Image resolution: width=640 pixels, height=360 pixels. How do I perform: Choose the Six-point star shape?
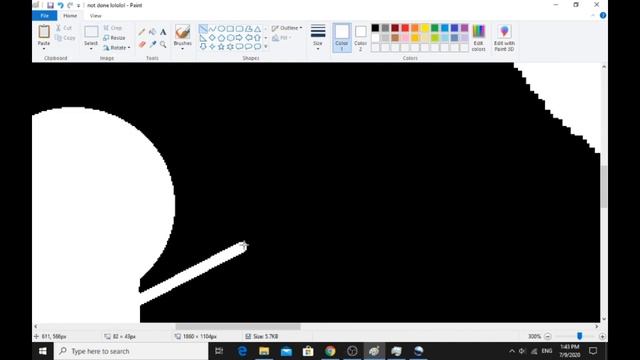[x=230, y=47]
